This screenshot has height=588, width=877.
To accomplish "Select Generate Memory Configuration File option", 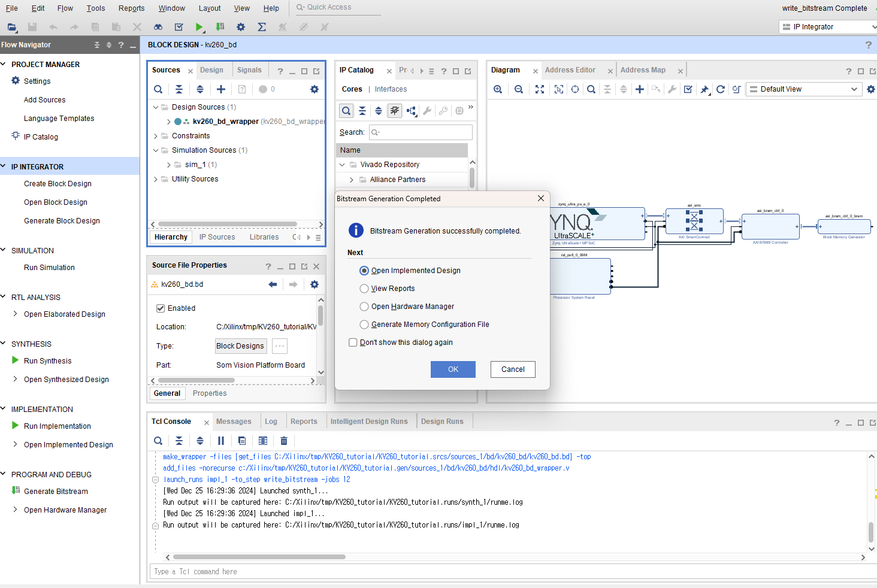I will tap(364, 325).
